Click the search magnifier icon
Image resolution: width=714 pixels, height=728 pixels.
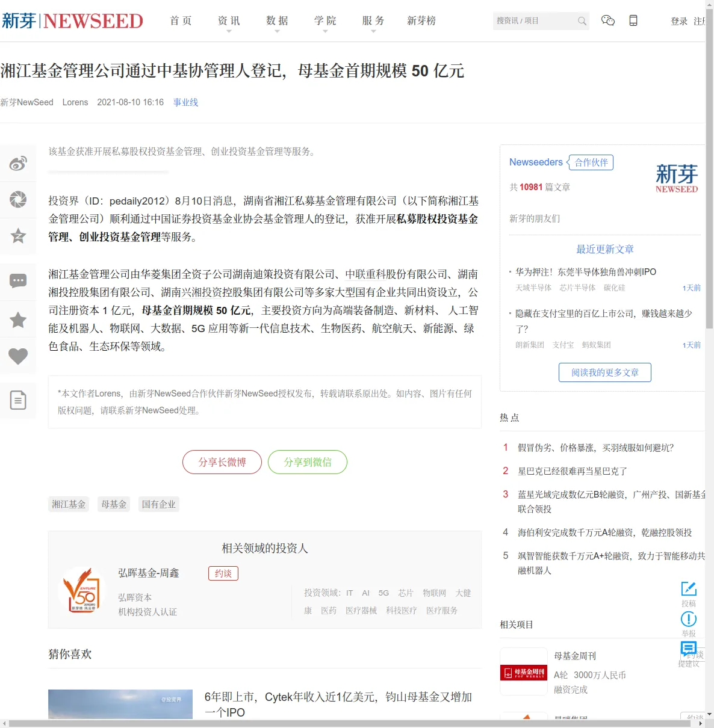(582, 21)
